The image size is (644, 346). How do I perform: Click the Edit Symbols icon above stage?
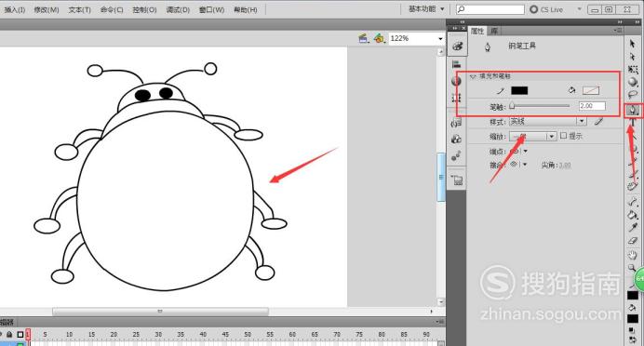379,38
